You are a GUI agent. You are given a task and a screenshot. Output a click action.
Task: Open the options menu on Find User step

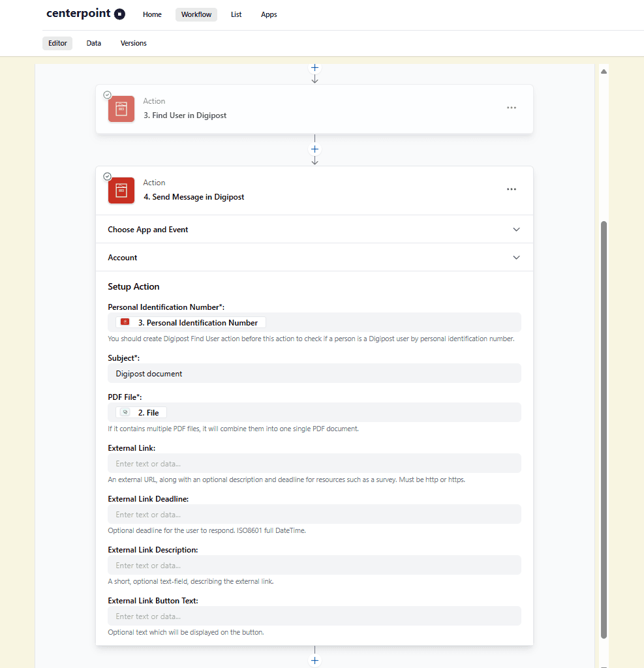[512, 108]
